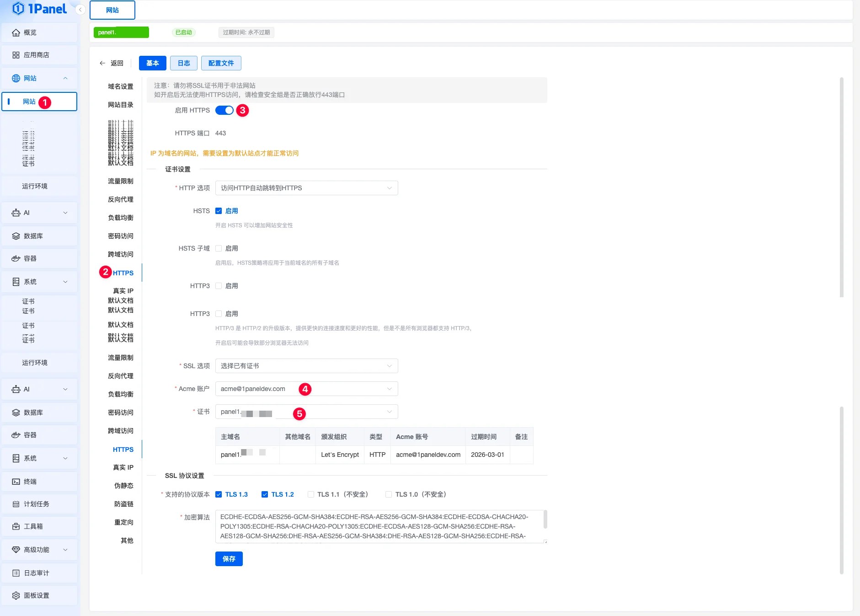Click the 日志审计 log audit icon

16,573
